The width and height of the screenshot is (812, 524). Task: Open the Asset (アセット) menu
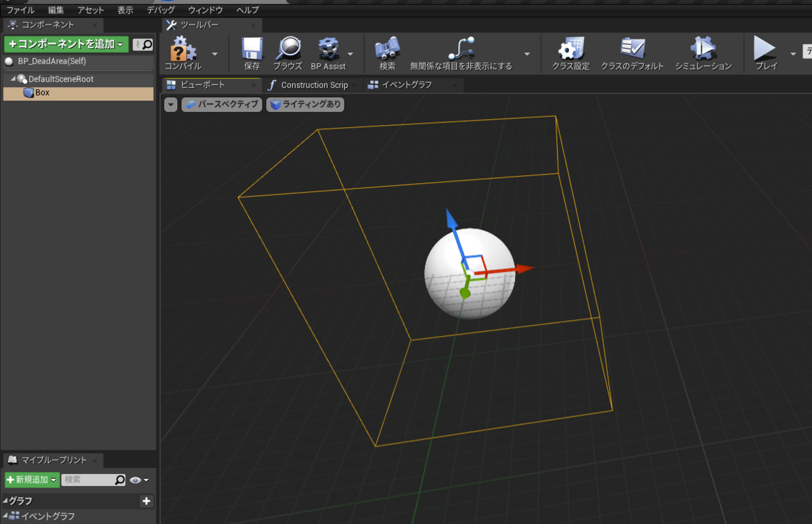point(91,10)
